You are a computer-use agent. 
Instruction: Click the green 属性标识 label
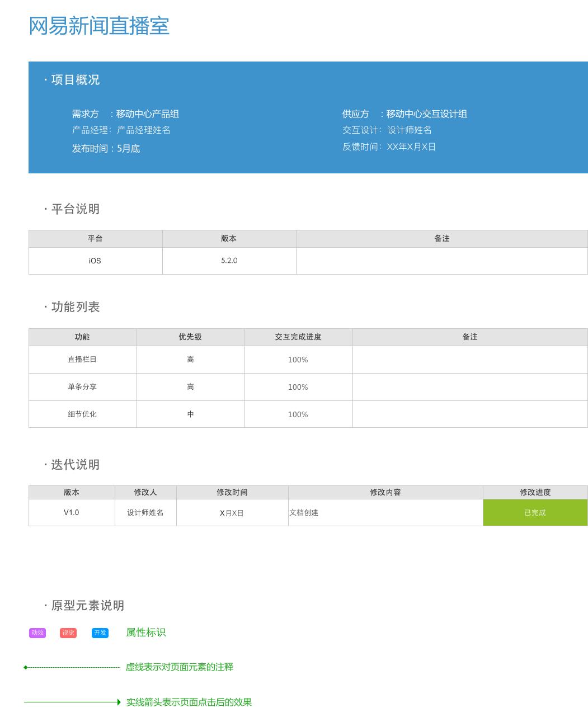145,633
